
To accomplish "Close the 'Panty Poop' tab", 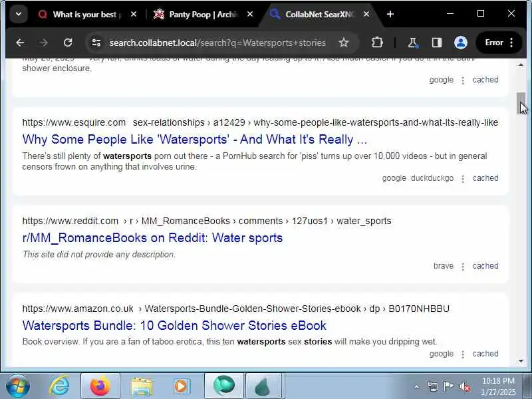I will point(250,14).
